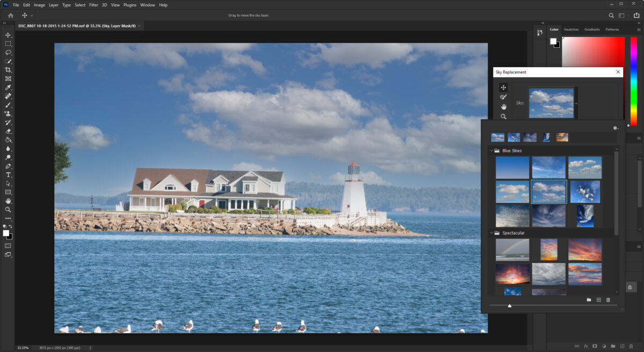Open the Filter menu

click(x=94, y=5)
